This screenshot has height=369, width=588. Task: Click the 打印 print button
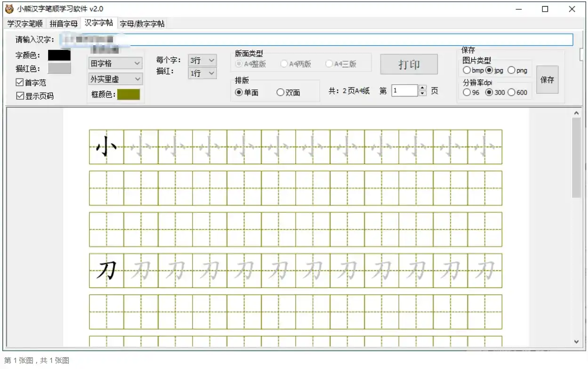pyautogui.click(x=409, y=64)
